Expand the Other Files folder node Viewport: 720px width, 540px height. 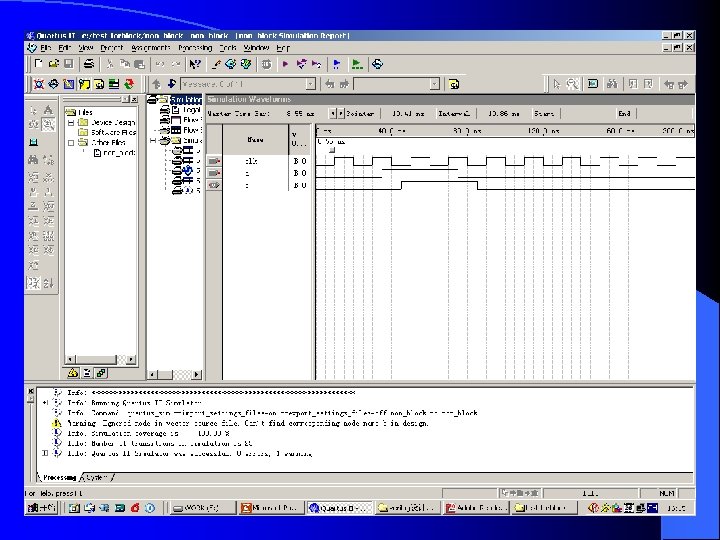point(71,143)
